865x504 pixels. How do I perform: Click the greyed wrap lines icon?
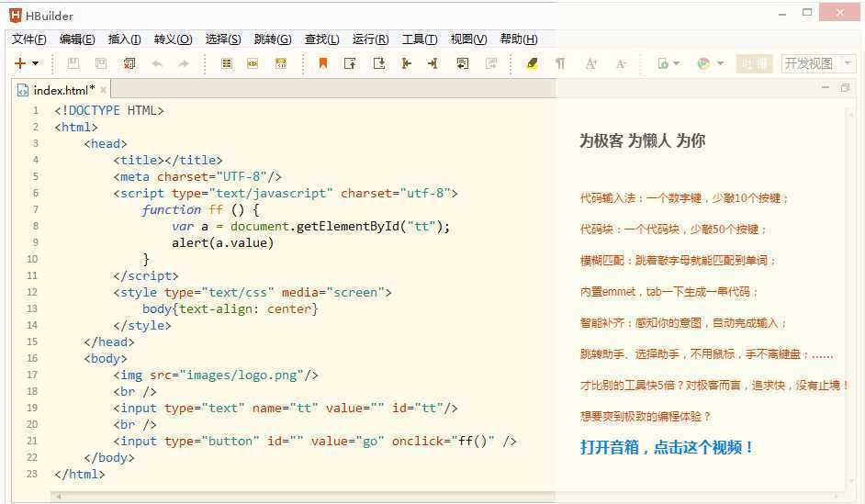coord(491,63)
